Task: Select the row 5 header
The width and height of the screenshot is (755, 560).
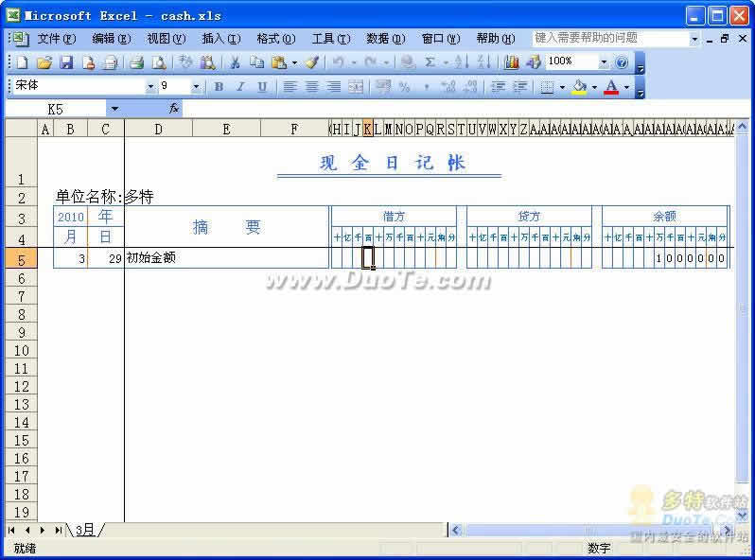Action: coord(19,258)
